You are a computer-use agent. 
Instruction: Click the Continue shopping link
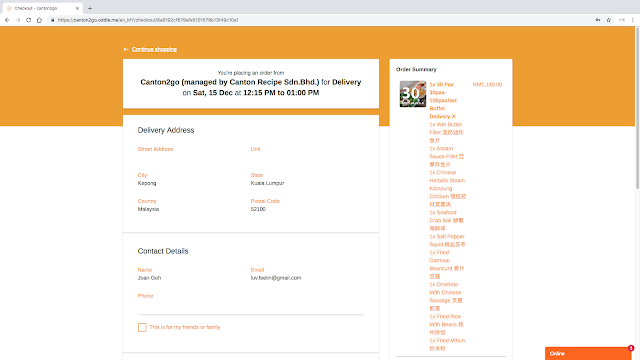(154, 49)
